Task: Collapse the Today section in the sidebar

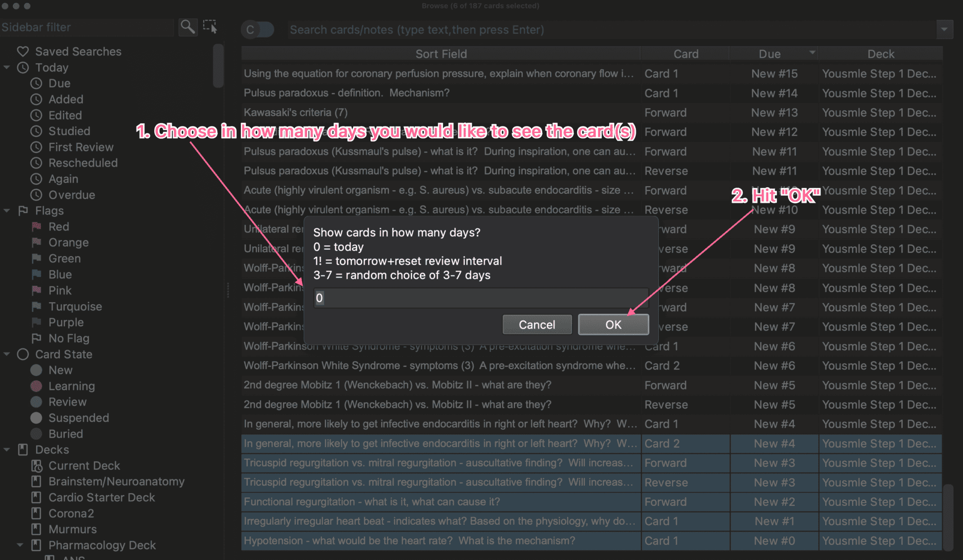Action: pos(7,67)
